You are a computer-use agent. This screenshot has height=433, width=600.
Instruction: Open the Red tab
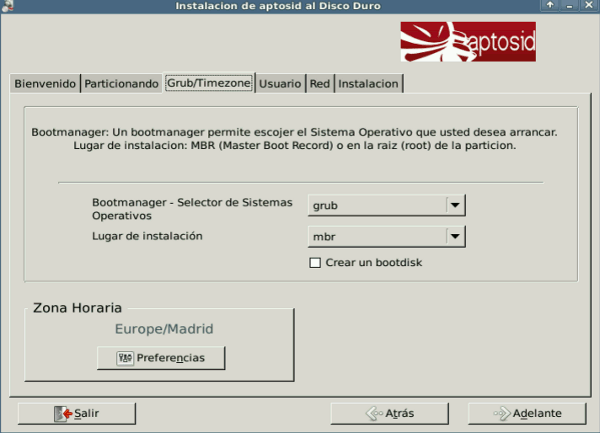coord(320,83)
